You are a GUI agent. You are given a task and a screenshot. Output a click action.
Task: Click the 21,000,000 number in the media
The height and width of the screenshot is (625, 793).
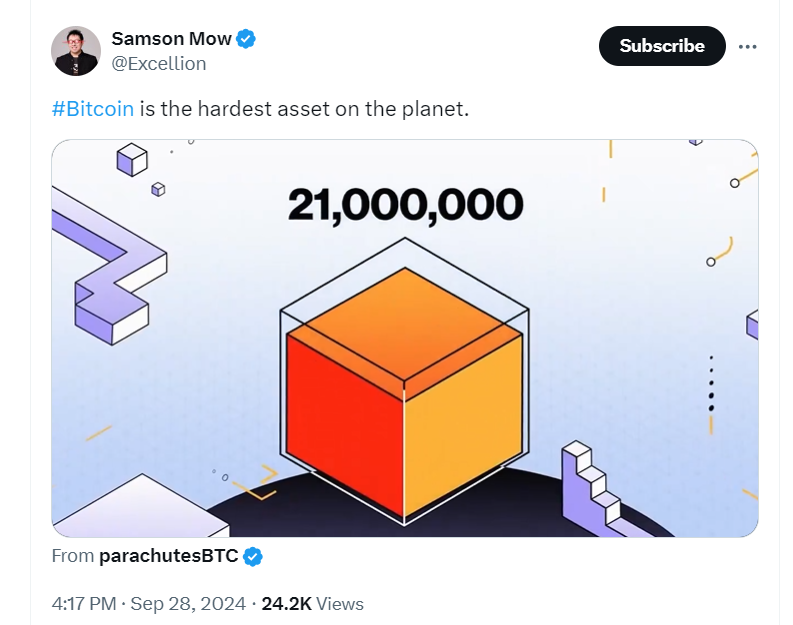405,205
